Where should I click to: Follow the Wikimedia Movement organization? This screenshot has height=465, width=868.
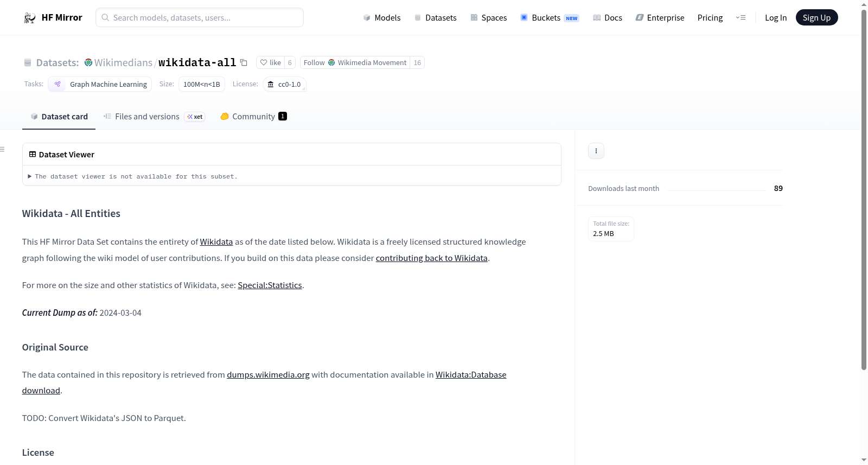tap(355, 63)
